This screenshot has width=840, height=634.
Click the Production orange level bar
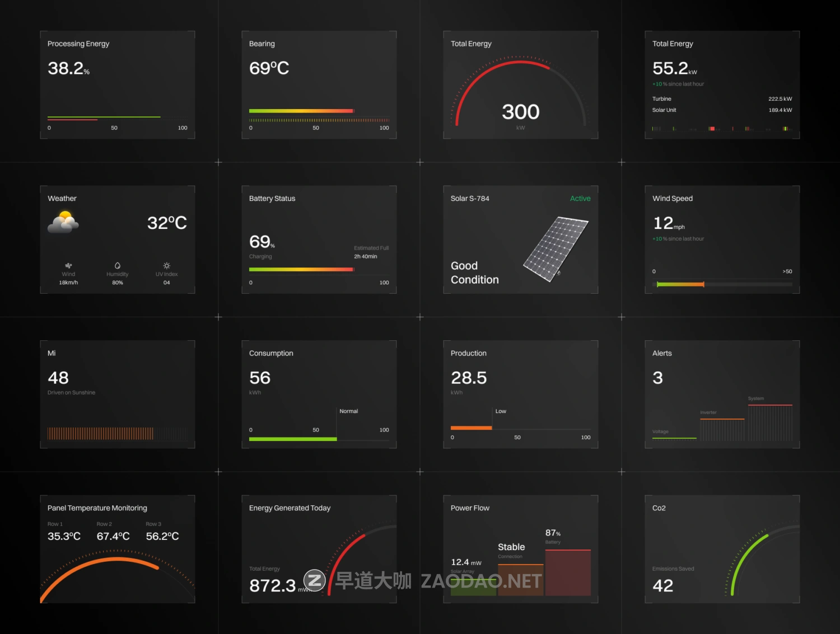(x=472, y=428)
